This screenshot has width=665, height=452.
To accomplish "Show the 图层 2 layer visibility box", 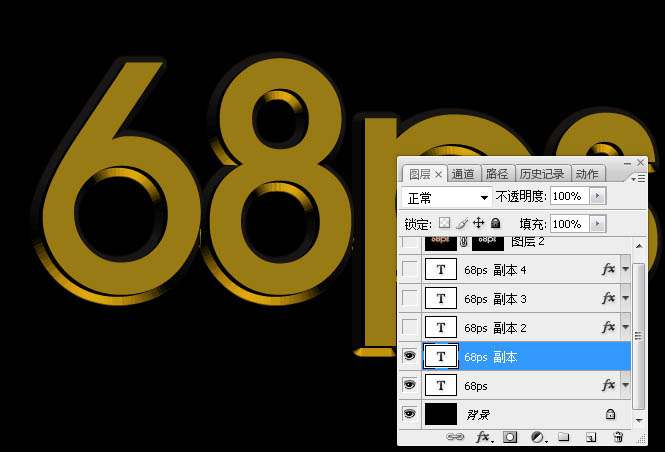I will click(409, 242).
